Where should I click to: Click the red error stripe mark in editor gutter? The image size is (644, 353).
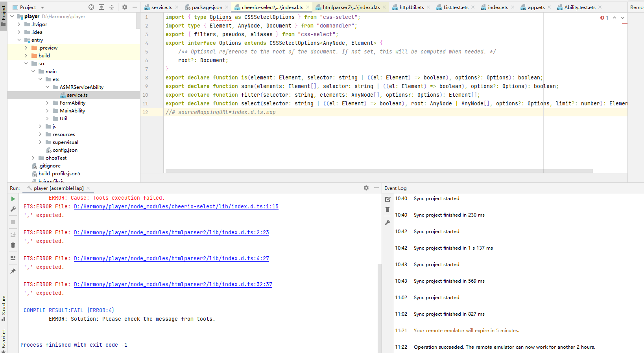[625, 23]
